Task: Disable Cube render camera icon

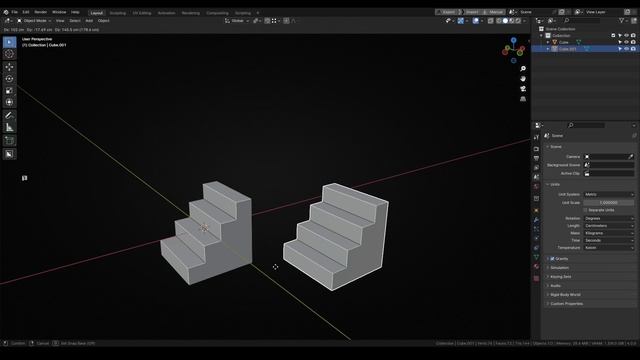Action: coord(633,42)
